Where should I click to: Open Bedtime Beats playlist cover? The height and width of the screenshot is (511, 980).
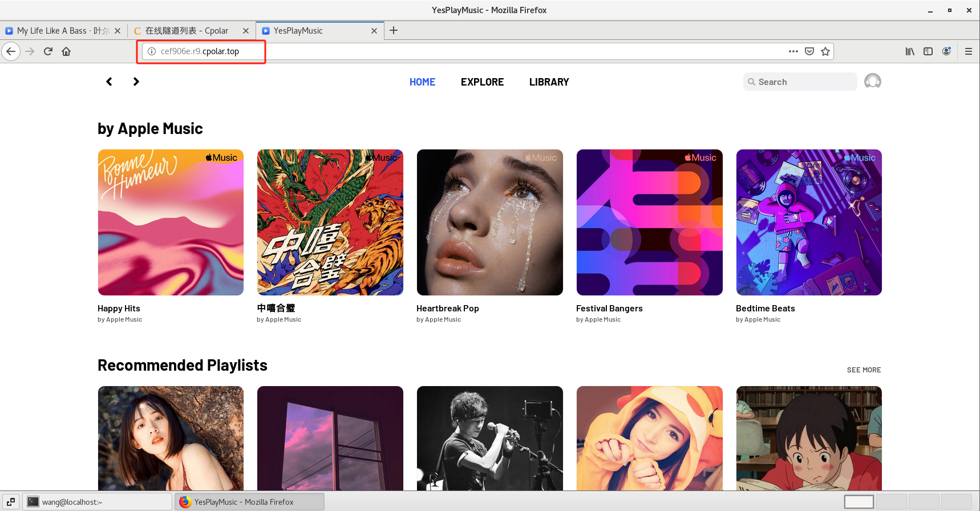click(809, 222)
